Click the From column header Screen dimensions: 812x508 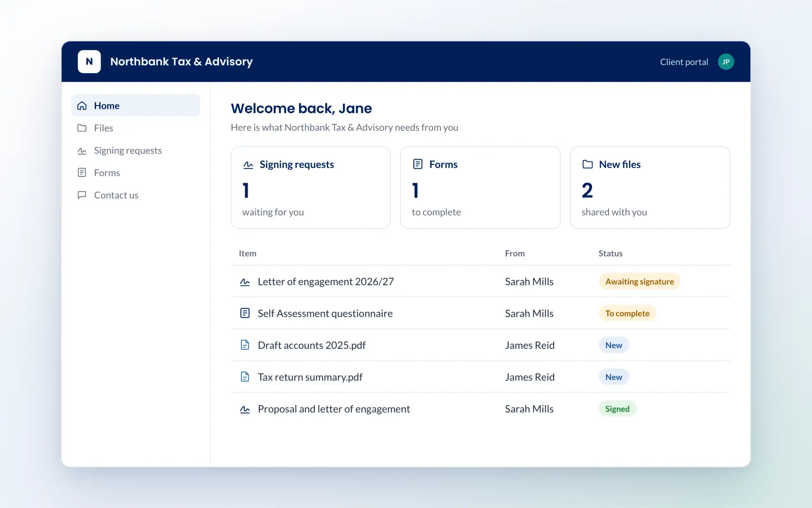(515, 253)
